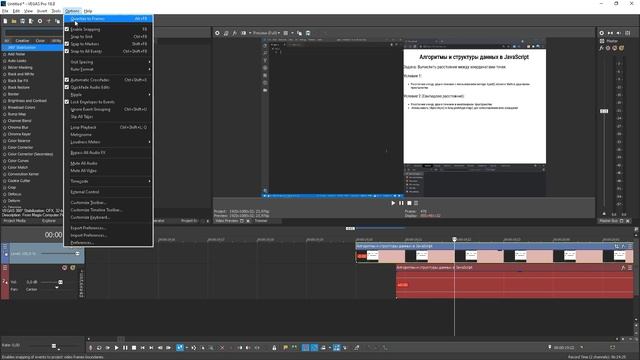The height and width of the screenshot is (360, 640).
Task: Open the File menu
Action: [5, 11]
